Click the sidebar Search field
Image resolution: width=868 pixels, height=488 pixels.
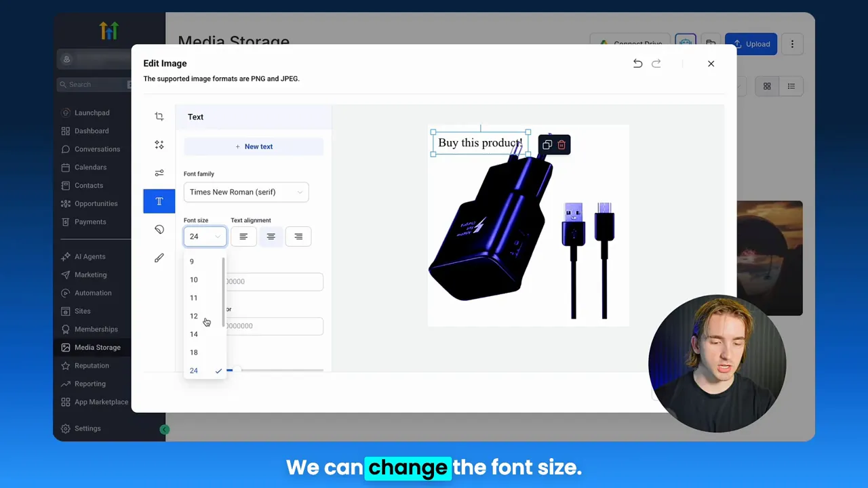pyautogui.click(x=94, y=85)
